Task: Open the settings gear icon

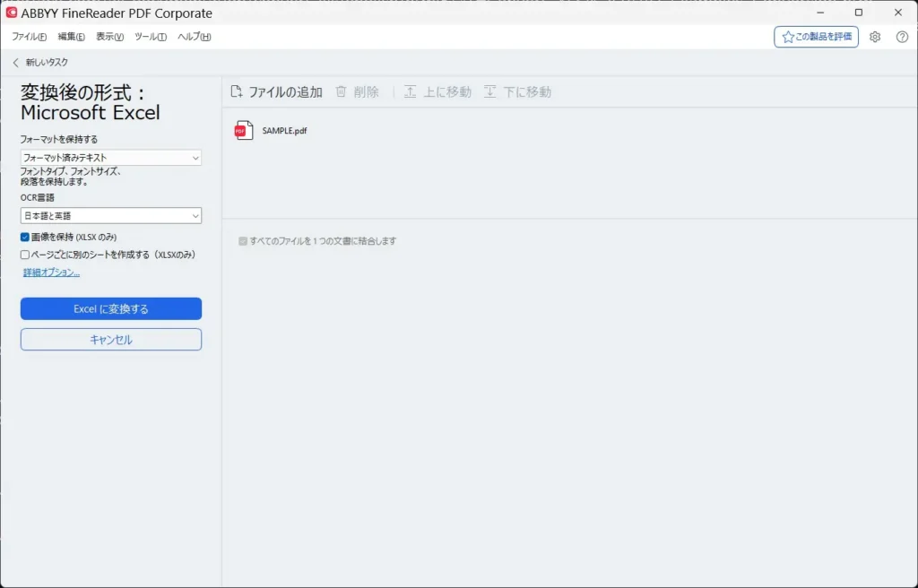Action: click(875, 37)
